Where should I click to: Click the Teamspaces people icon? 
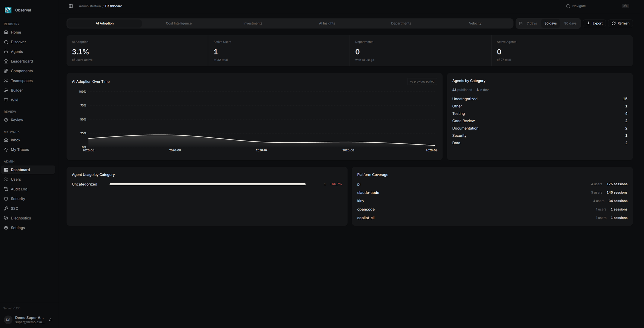6,81
